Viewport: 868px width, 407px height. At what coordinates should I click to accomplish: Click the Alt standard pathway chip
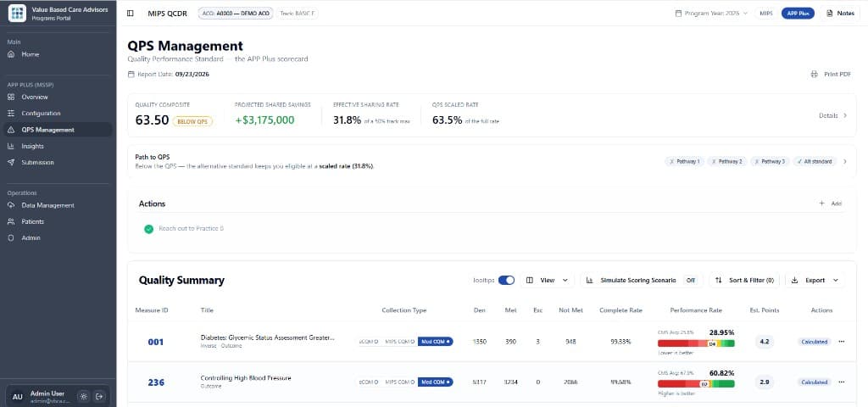point(815,162)
